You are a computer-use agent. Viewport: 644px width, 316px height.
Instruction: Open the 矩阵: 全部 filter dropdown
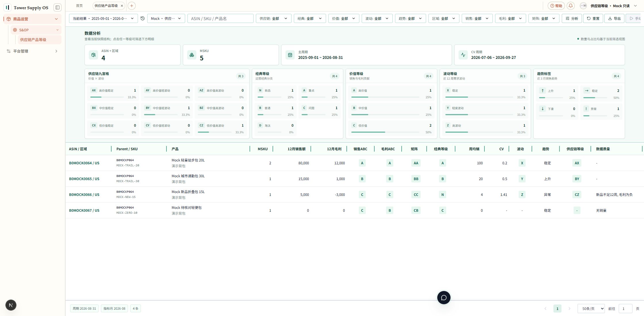[x=544, y=18]
